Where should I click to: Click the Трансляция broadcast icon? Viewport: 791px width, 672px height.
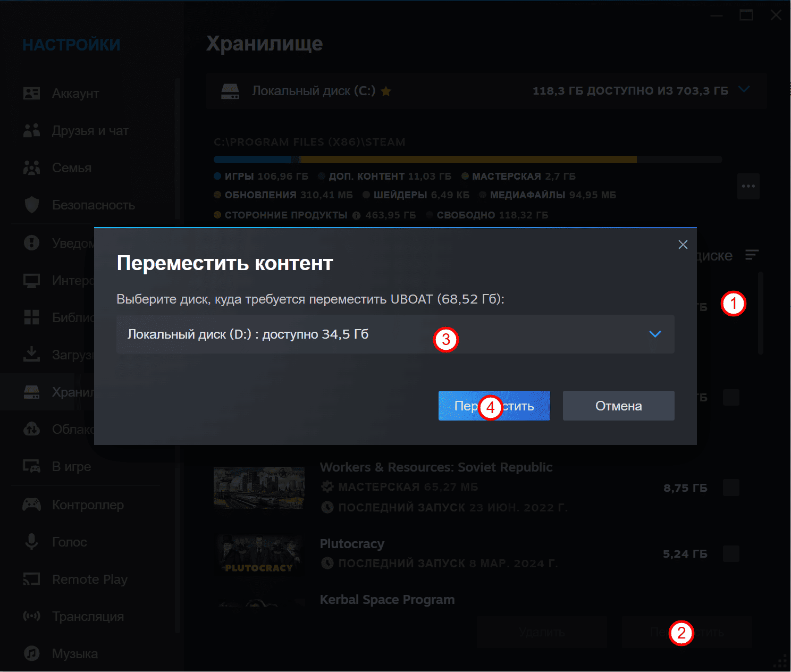pos(31,616)
